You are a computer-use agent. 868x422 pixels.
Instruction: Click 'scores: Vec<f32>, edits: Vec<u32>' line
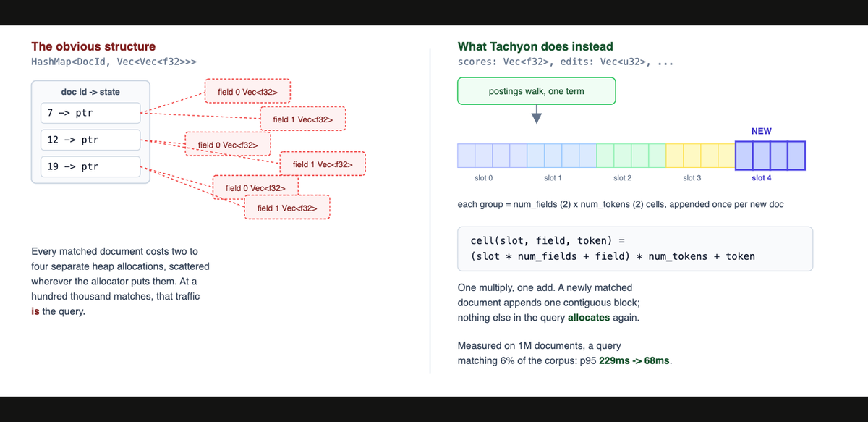[566, 62]
